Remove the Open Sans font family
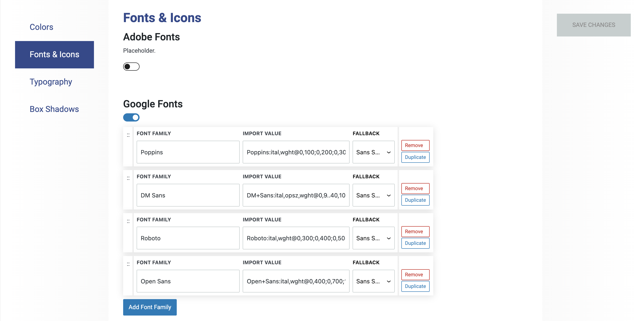The width and height of the screenshot is (644, 321). (x=415, y=274)
